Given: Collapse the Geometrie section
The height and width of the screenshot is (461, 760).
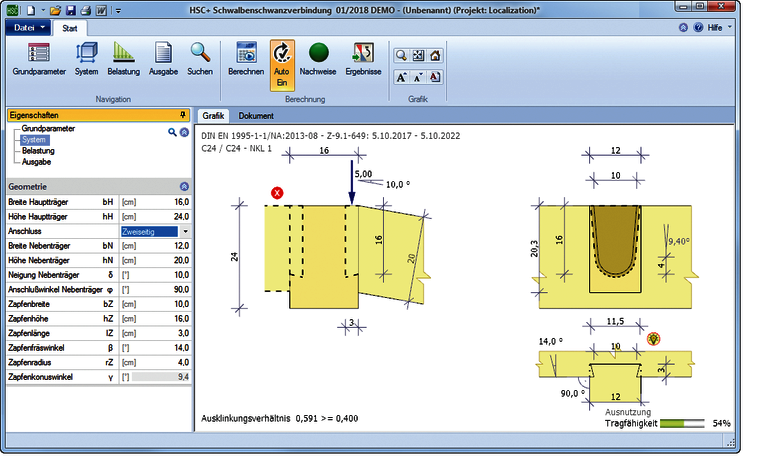Looking at the screenshot, I should coord(184,187).
